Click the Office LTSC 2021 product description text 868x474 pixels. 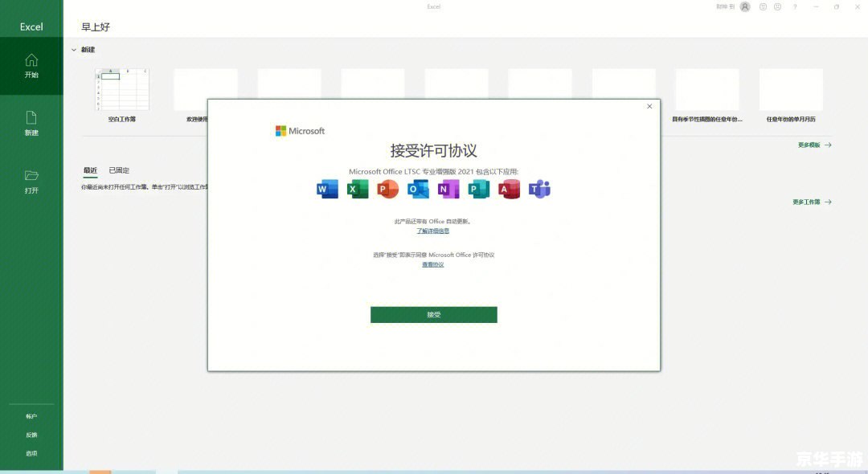pos(433,171)
